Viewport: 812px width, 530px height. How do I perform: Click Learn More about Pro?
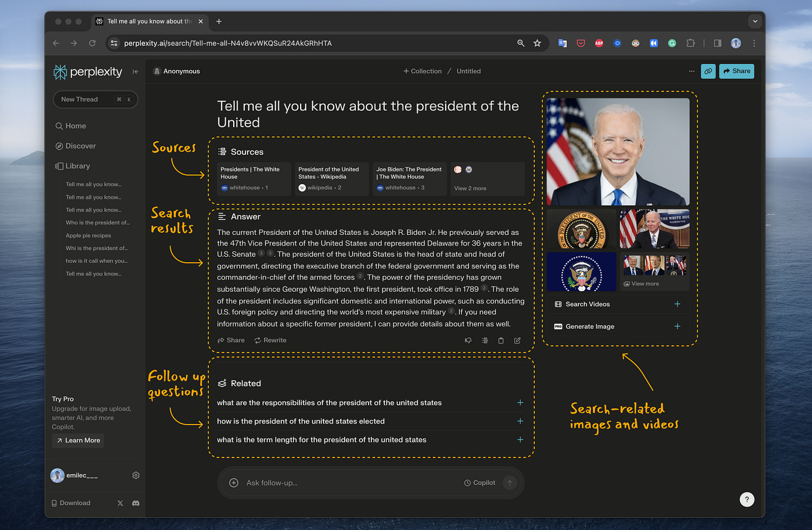78,441
